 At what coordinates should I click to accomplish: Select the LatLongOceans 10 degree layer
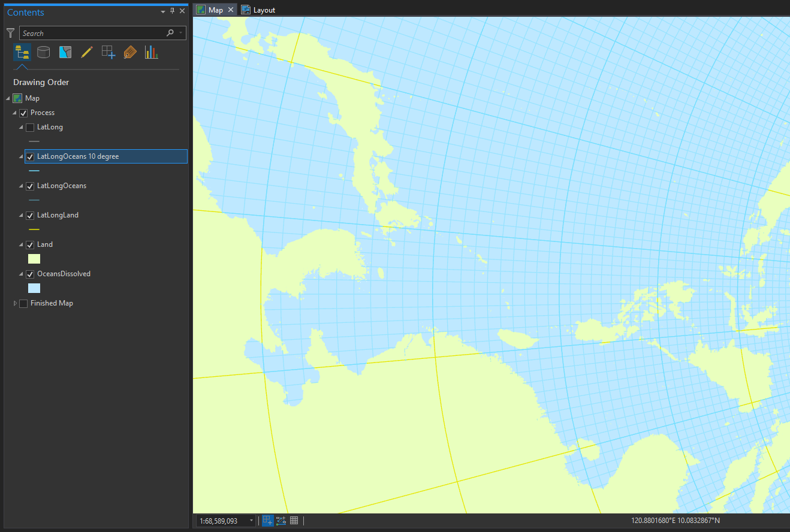(78, 156)
